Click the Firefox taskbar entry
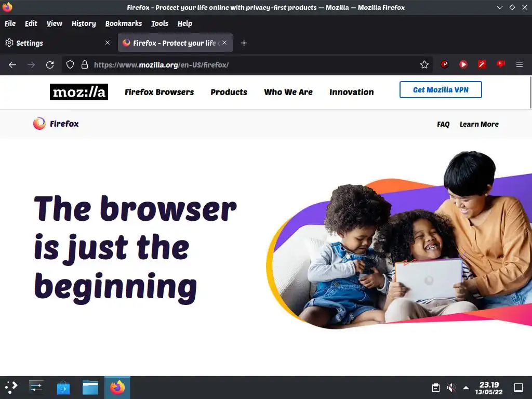Screen dimensions: 532x399 pos(117,388)
